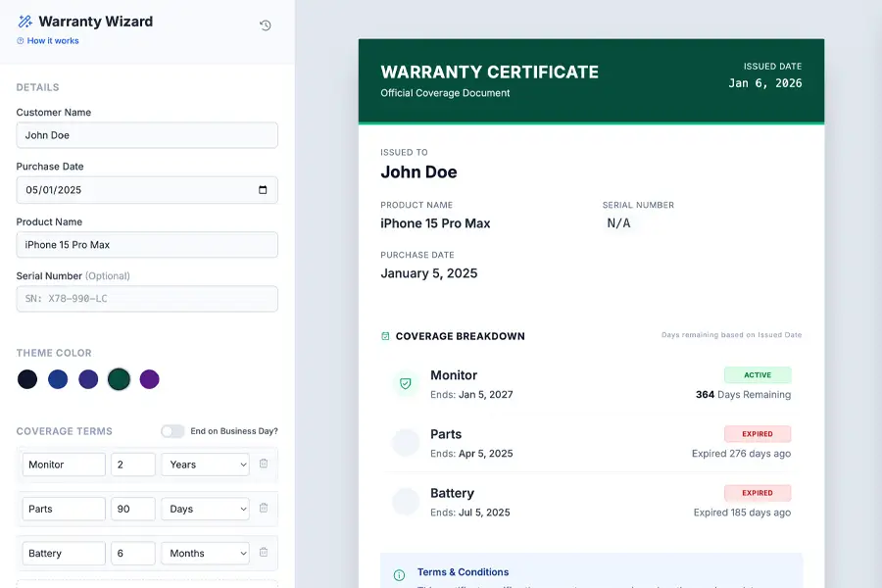This screenshot has height=588, width=882.
Task: Click the Warranty Wizard wand logo
Action: click(x=24, y=22)
